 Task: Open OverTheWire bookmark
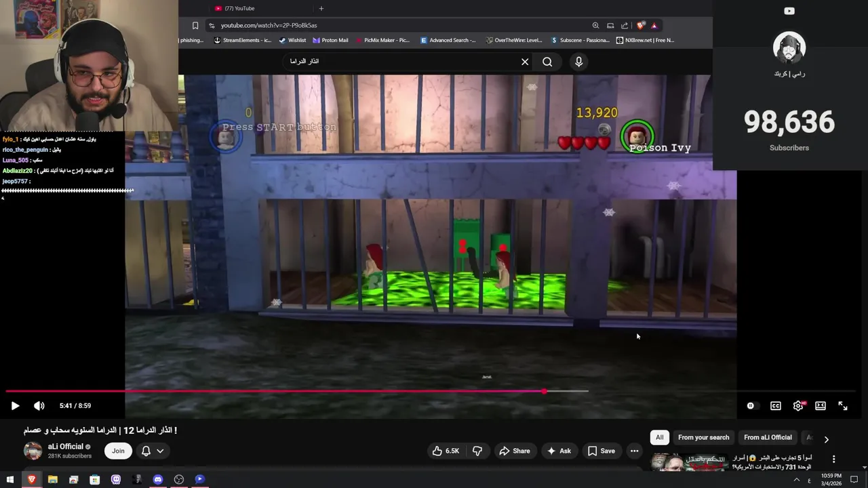pyautogui.click(x=513, y=40)
